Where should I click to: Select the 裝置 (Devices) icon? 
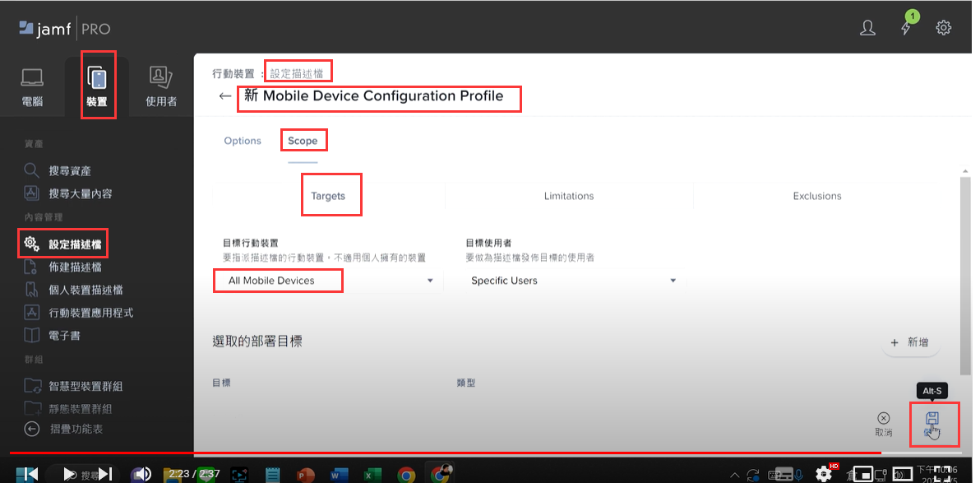pyautogui.click(x=97, y=79)
